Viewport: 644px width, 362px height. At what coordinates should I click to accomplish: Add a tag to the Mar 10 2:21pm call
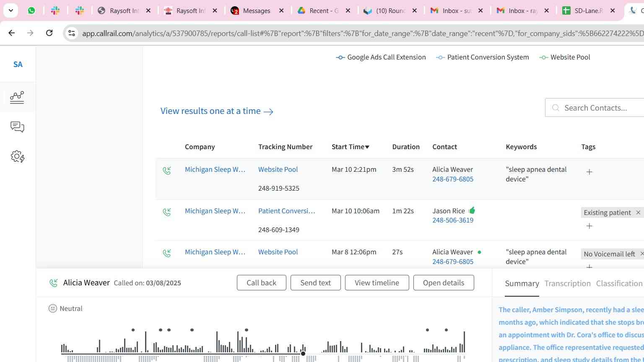click(x=589, y=172)
